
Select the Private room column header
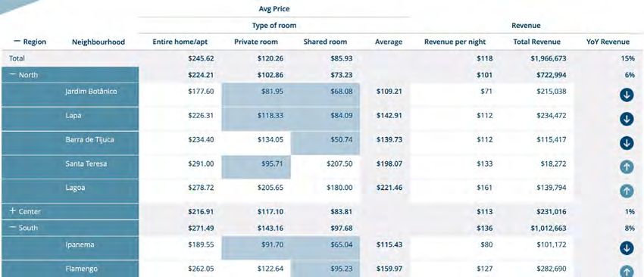click(256, 42)
